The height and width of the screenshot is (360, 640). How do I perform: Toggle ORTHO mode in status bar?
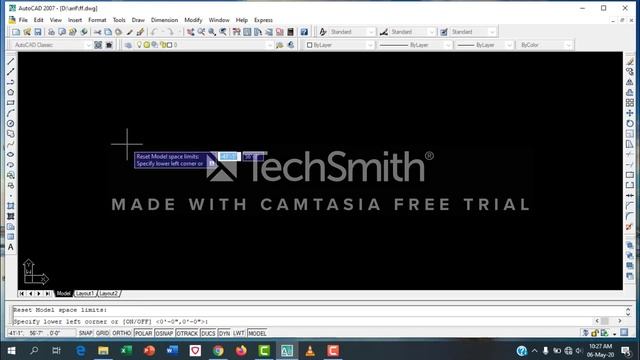click(x=122, y=333)
